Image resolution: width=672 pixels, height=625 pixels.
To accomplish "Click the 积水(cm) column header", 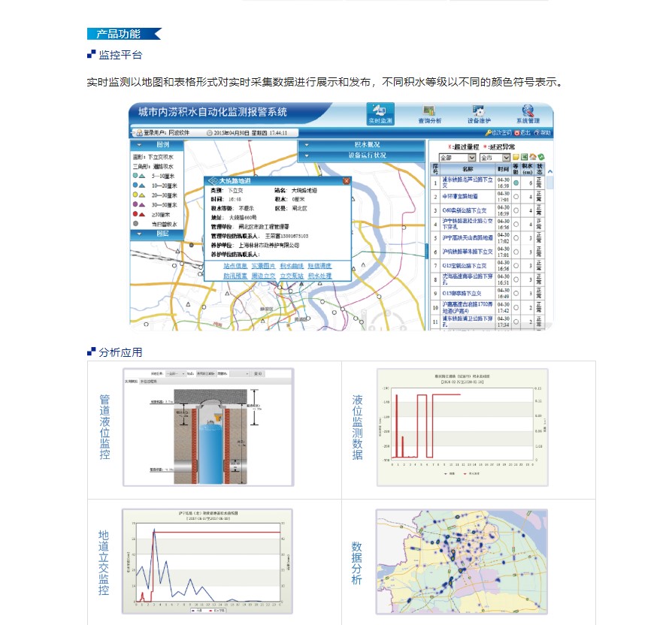I will (527, 169).
